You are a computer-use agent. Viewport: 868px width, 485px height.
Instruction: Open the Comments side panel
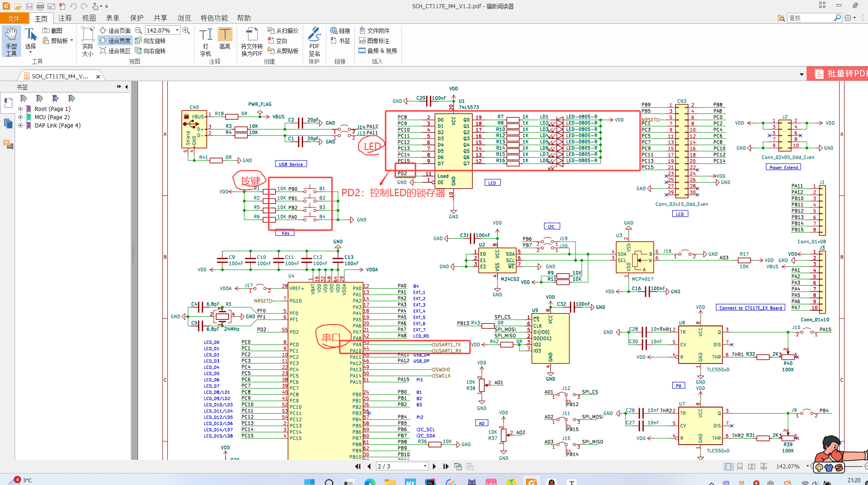pyautogui.click(x=8, y=145)
